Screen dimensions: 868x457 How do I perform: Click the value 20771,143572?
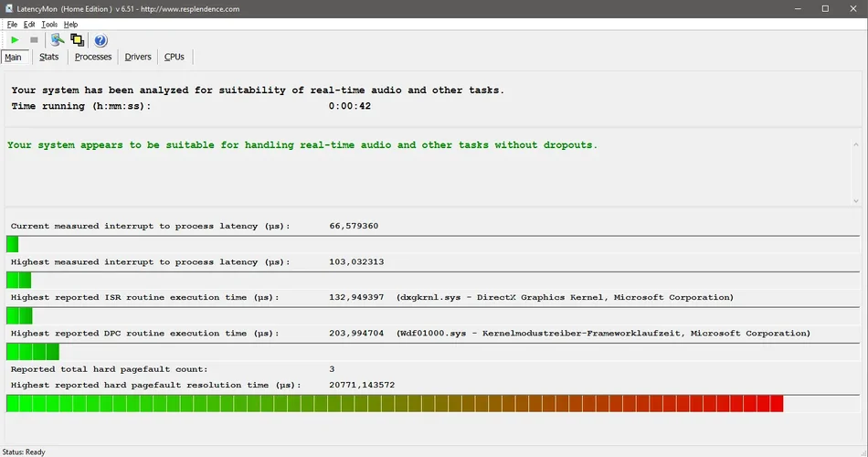click(362, 385)
